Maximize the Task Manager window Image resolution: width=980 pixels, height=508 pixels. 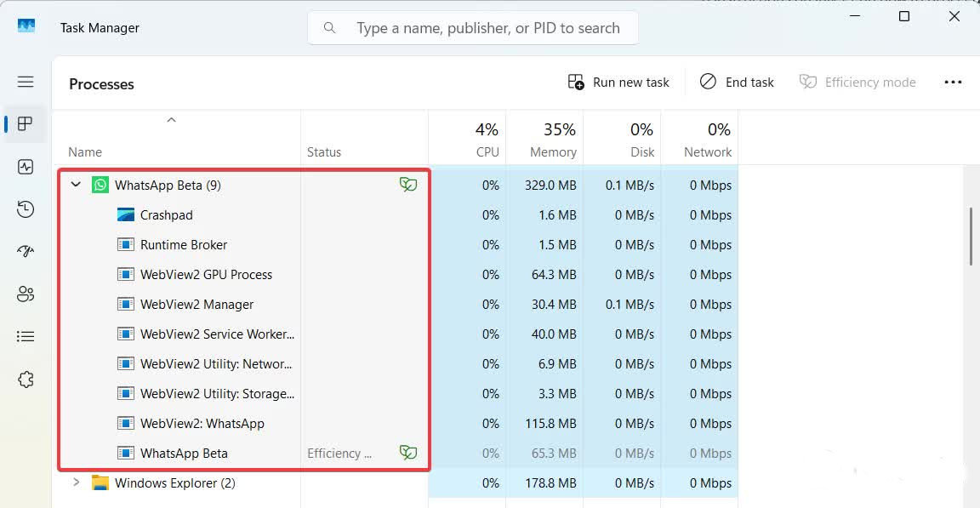[x=903, y=16]
